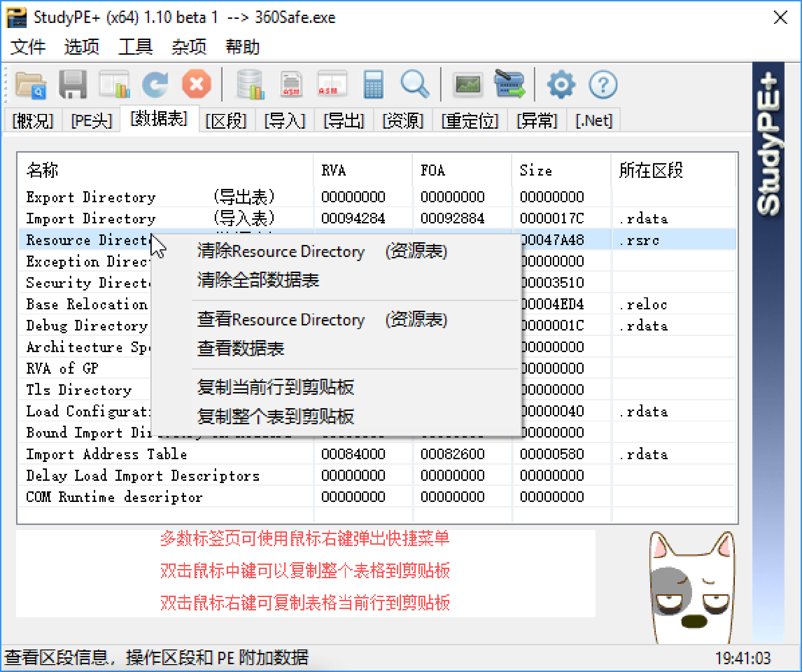Open the calculator tool icon
The height and width of the screenshot is (672, 802).
click(373, 85)
